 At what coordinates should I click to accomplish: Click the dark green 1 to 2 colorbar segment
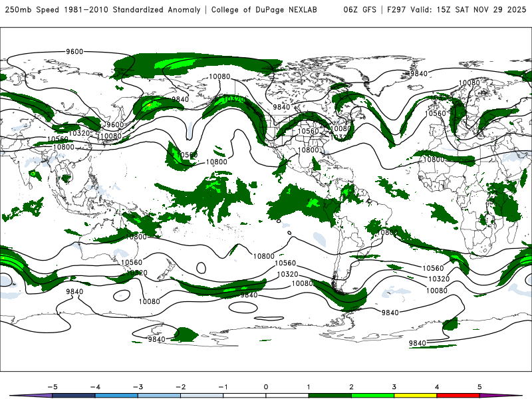coord(330,396)
